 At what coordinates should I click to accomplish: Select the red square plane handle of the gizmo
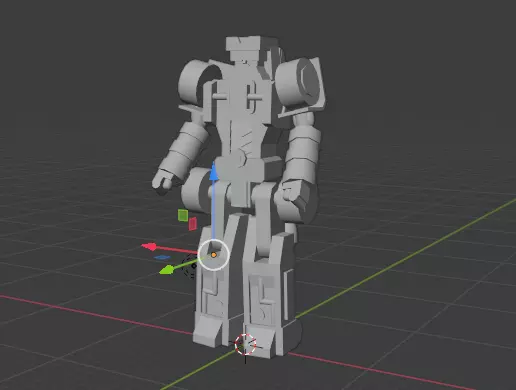[x=193, y=224]
